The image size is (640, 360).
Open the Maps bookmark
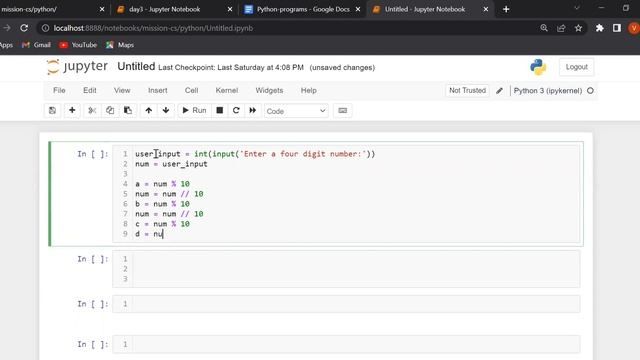[x=120, y=45]
